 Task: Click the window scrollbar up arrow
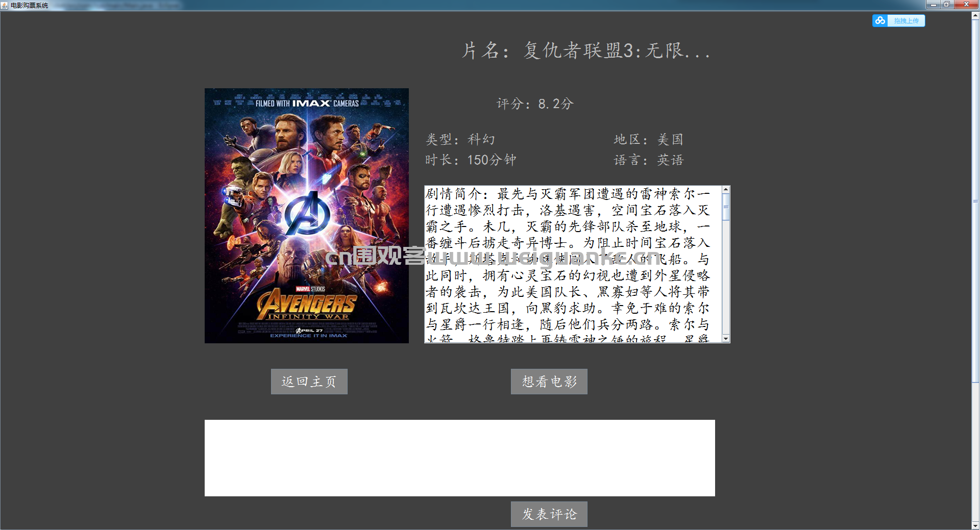click(x=975, y=15)
